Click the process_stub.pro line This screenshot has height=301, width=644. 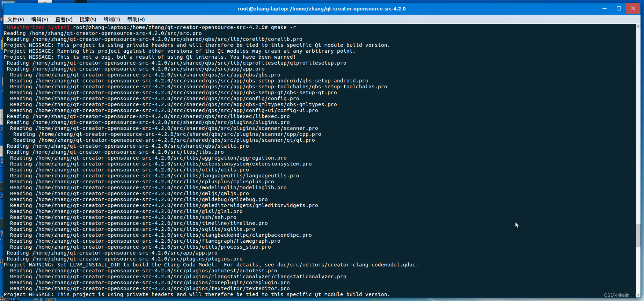click(x=140, y=247)
